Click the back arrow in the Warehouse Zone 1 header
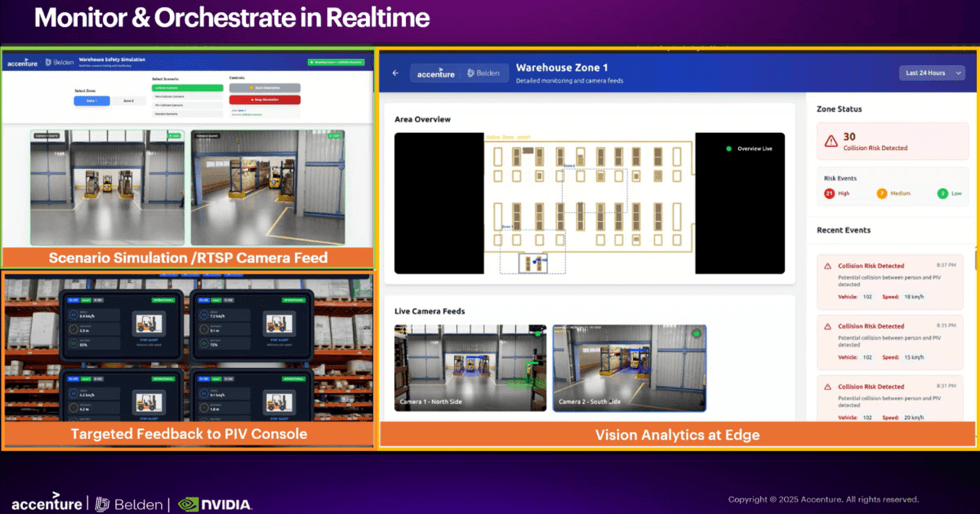The image size is (980, 514). tap(396, 73)
